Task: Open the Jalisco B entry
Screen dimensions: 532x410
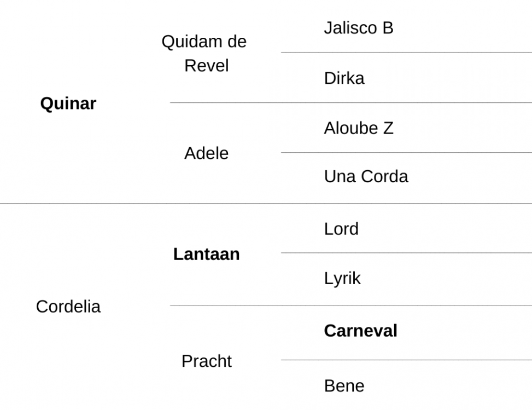Action: coord(359,28)
